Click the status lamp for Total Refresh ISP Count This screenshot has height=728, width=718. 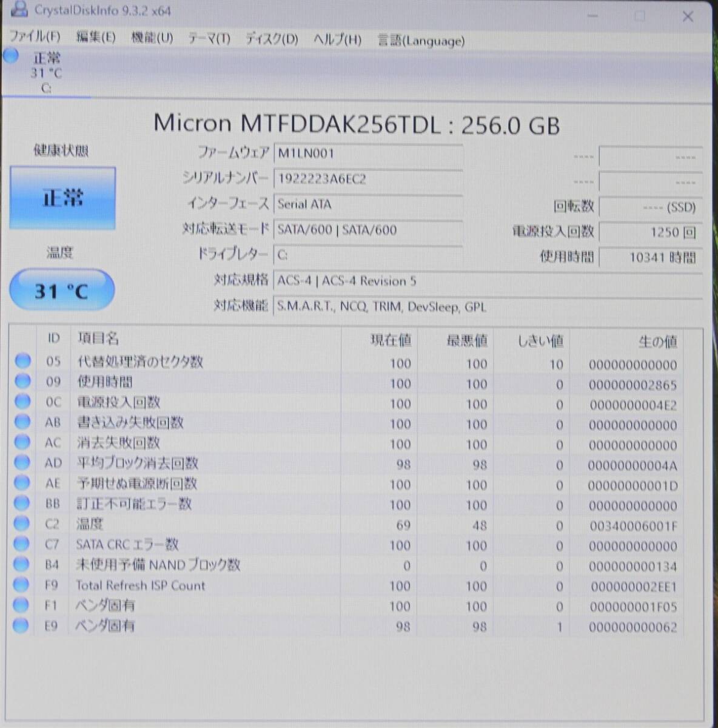click(x=22, y=585)
